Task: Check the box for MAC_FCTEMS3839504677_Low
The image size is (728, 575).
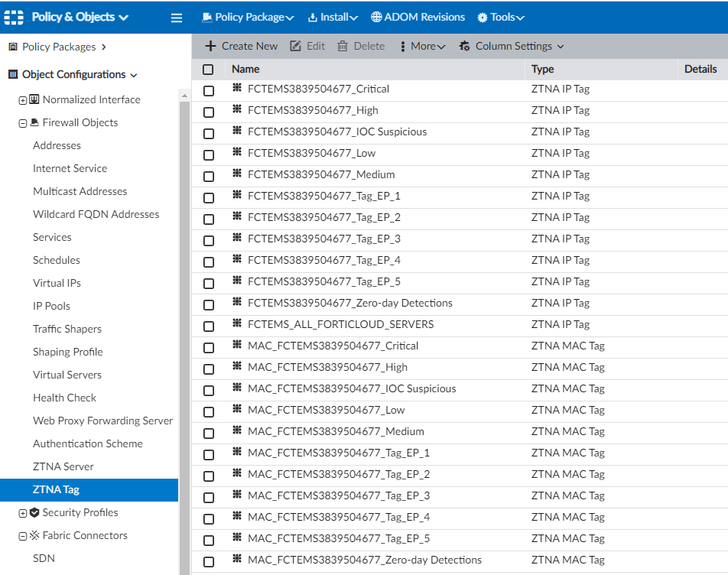Action: pyautogui.click(x=209, y=411)
